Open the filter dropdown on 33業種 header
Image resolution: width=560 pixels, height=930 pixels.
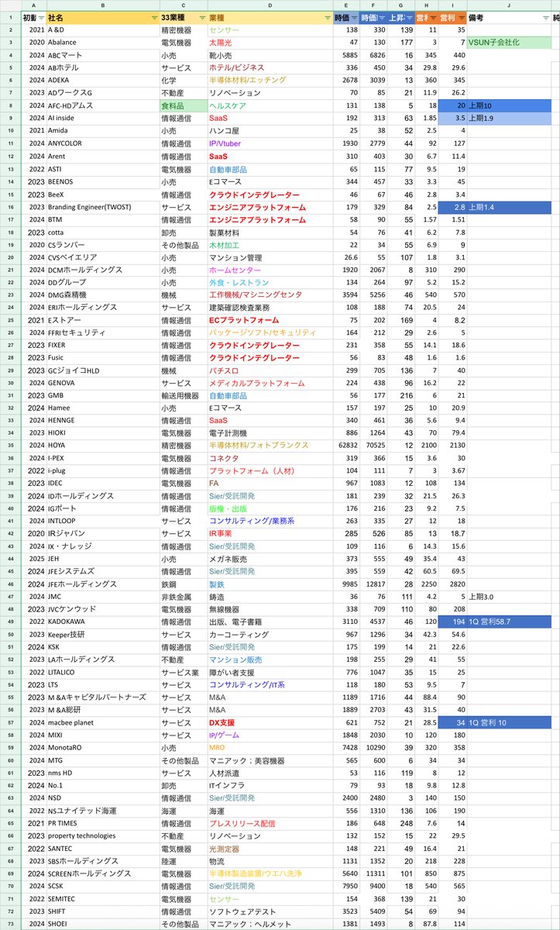pos(202,17)
